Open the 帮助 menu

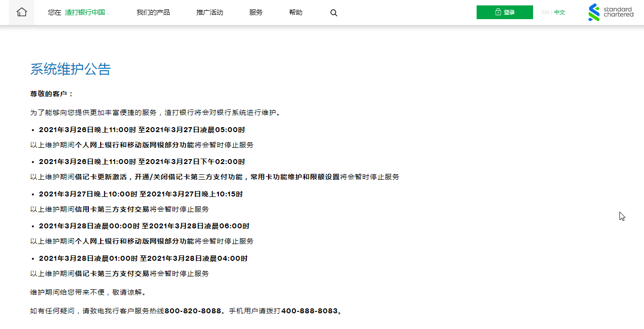click(295, 12)
